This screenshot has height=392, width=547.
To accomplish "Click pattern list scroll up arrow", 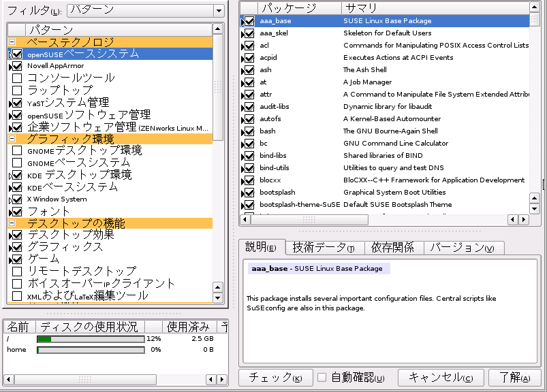I will tap(218, 29).
